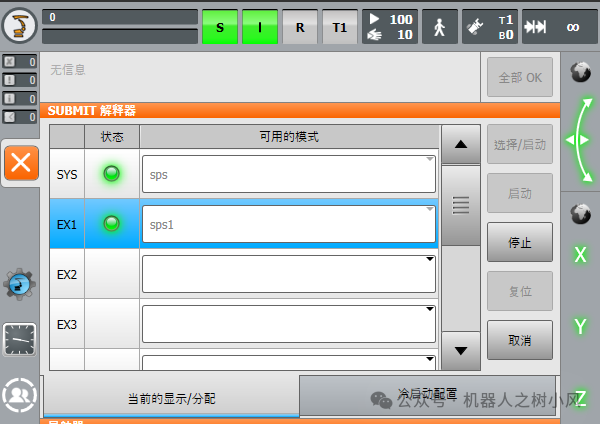
Task: Click the scroll up arrow button
Action: click(x=461, y=144)
